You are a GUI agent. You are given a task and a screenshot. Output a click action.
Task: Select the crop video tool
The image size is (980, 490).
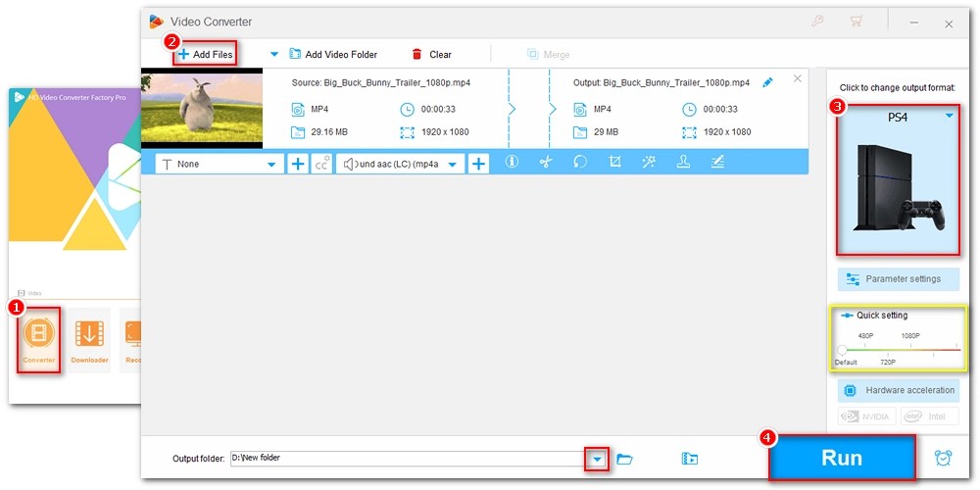pos(615,162)
